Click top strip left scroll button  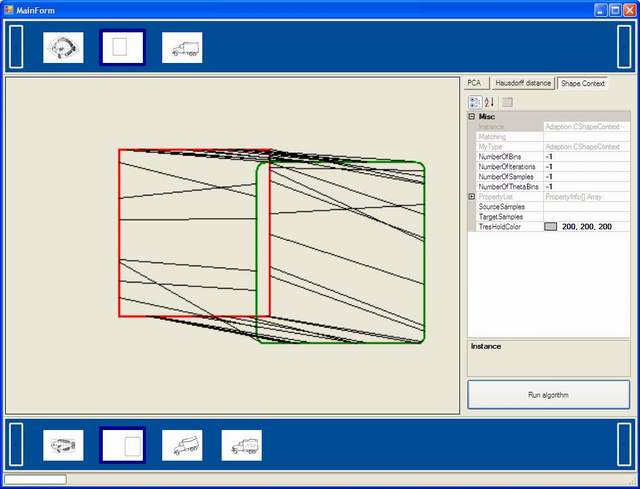pyautogui.click(x=16, y=47)
